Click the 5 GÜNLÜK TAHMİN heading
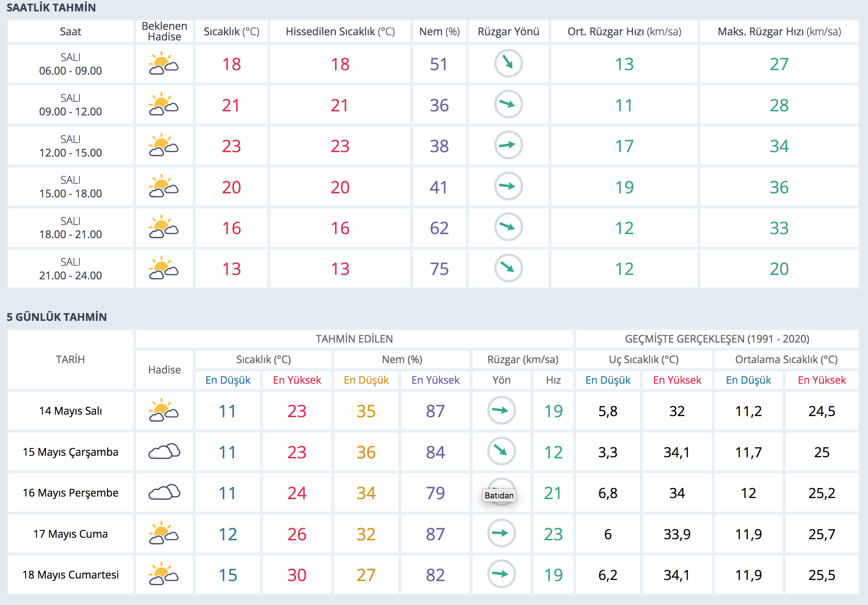The height and width of the screenshot is (605, 868). 57,317
